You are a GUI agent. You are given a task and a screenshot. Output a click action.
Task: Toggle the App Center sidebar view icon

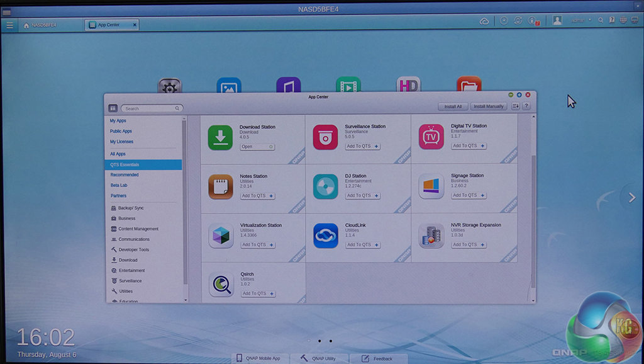point(113,108)
